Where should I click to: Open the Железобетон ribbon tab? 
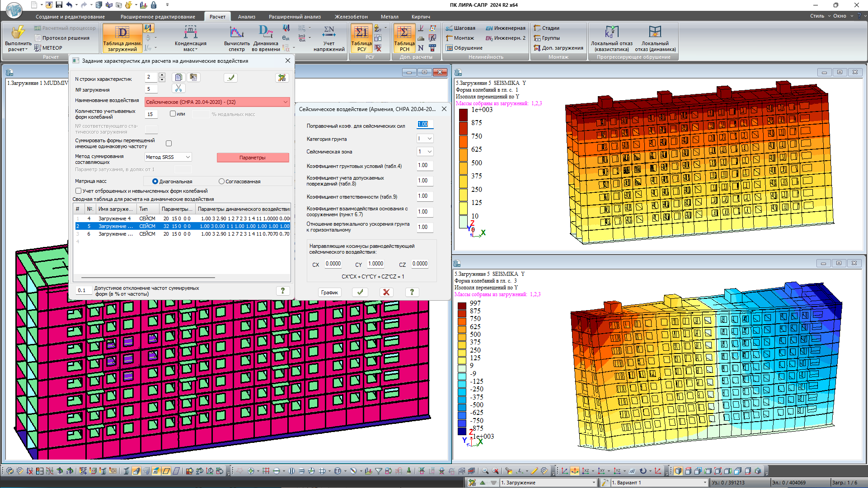[351, 17]
